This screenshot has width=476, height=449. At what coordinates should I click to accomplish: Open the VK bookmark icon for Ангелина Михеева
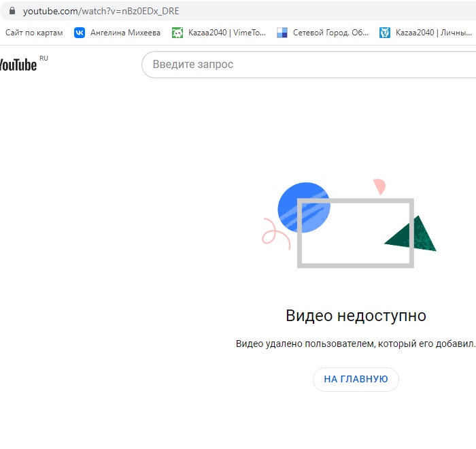tap(80, 33)
